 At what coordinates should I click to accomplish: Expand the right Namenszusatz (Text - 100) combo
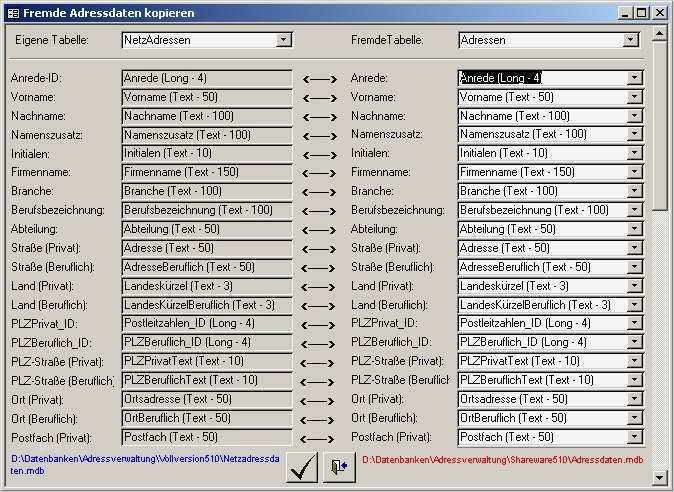click(634, 134)
